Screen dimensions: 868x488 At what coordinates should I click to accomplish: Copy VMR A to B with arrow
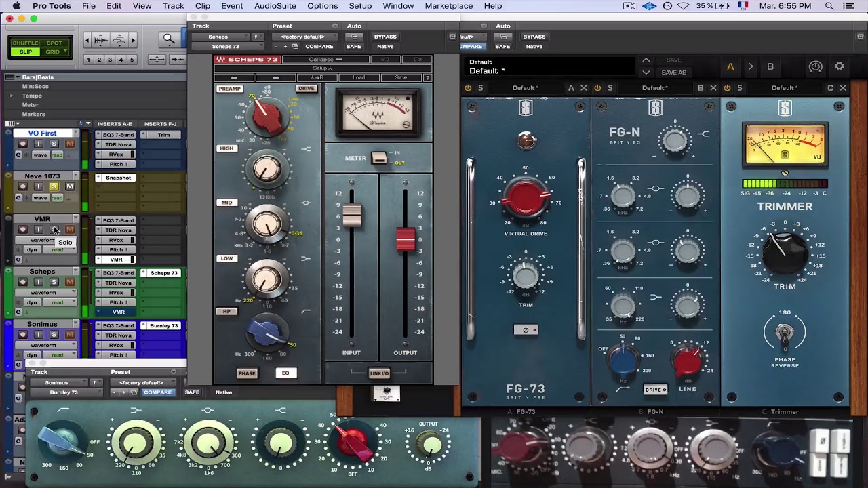tap(750, 66)
